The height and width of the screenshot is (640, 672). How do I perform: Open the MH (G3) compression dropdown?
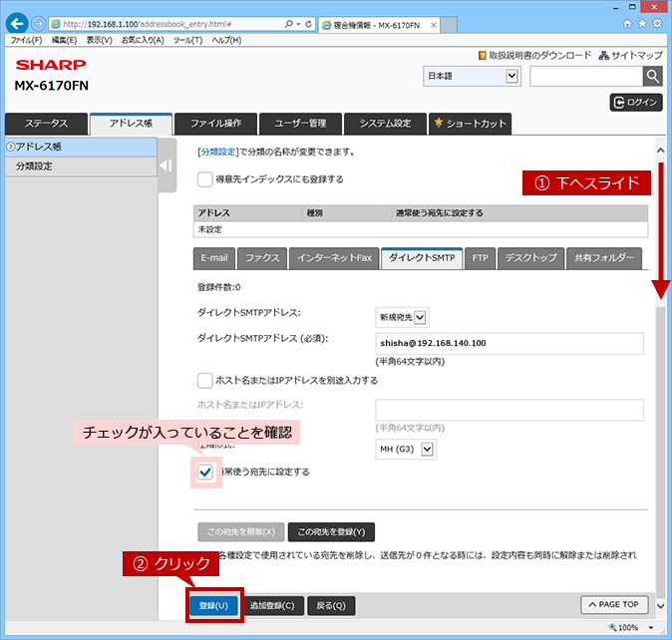pyautogui.click(x=406, y=450)
